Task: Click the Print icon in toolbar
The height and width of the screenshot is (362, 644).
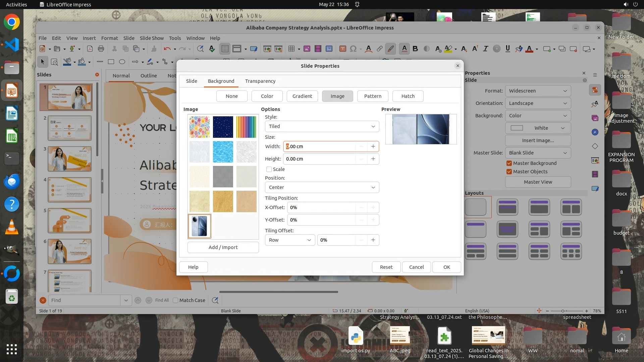Action: pyautogui.click(x=101, y=49)
